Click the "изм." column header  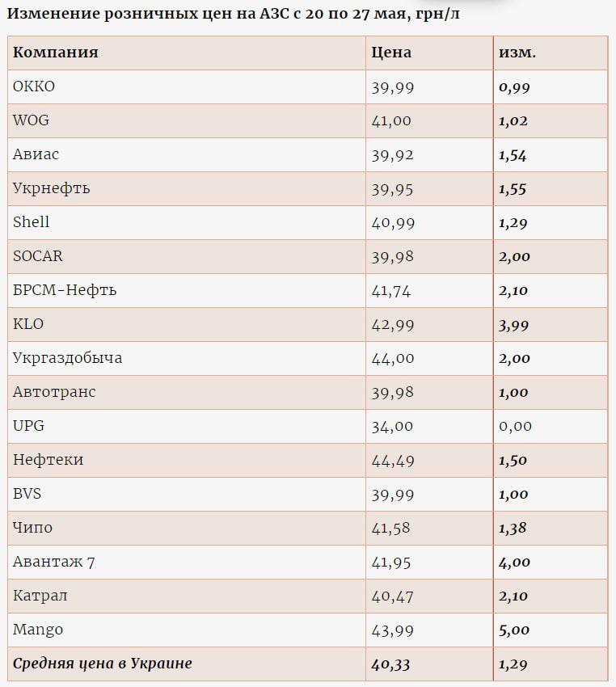(517, 53)
